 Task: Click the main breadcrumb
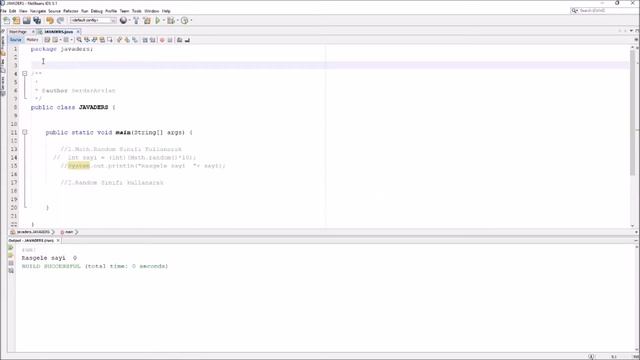tap(69, 232)
